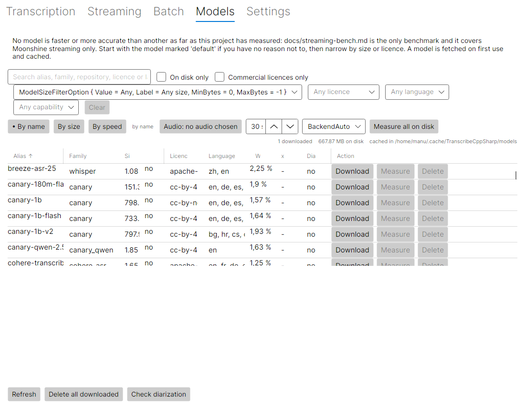Download the canary-1b-flash model
The image size is (525, 420).
click(x=352, y=219)
